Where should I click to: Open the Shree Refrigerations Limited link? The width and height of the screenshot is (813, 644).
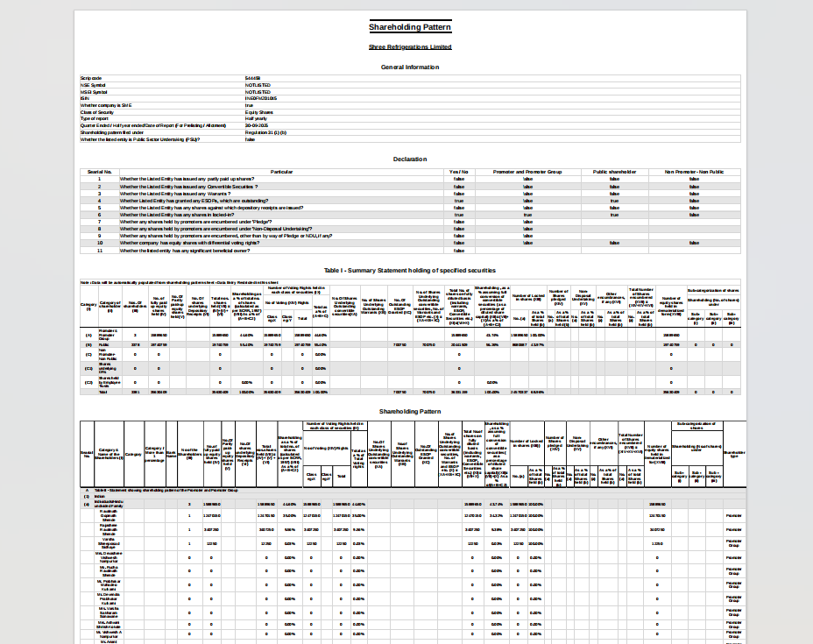pos(410,47)
